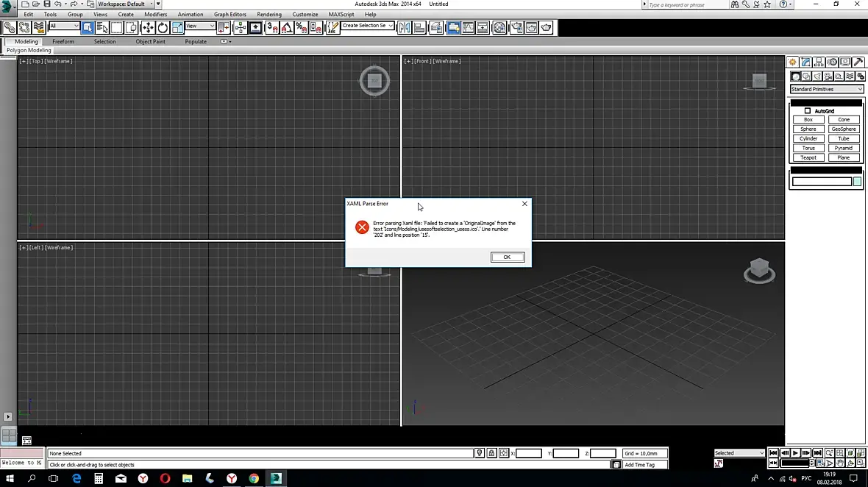The height and width of the screenshot is (487, 868).
Task: Click Edit Named Selection Sets icon
Action: (332, 28)
